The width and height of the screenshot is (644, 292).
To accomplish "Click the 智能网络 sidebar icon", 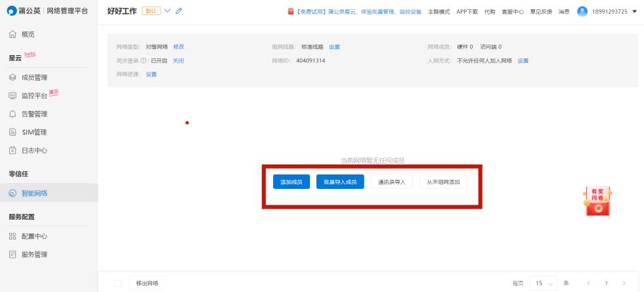I will tap(12, 194).
